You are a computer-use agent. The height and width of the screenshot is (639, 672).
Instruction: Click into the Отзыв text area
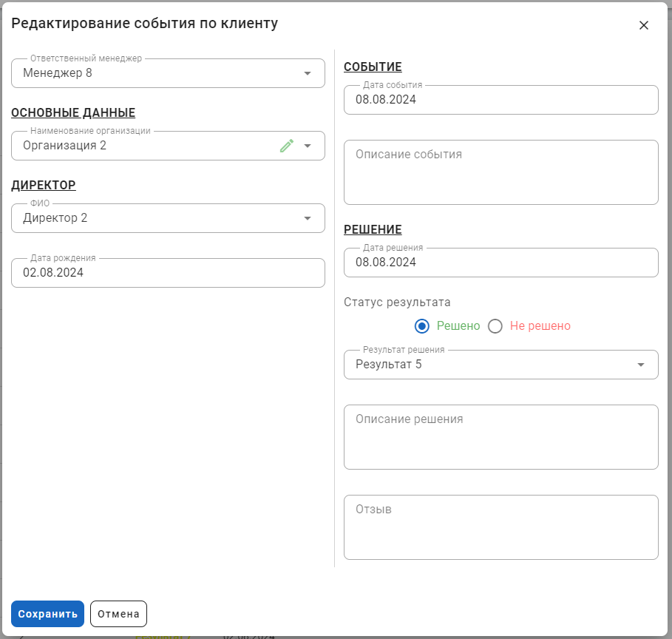(x=500, y=527)
